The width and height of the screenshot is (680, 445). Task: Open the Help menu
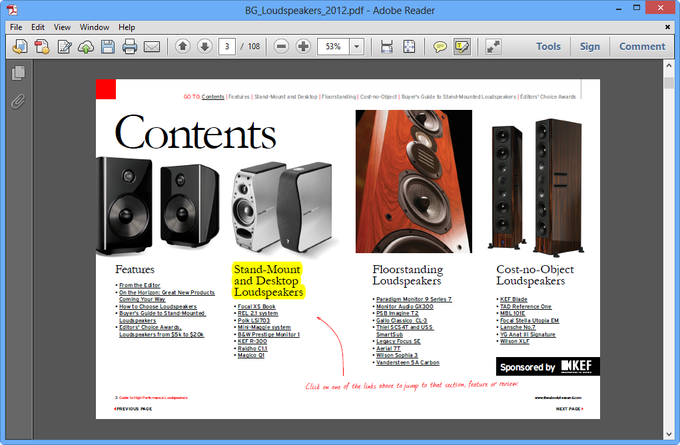pyautogui.click(x=127, y=27)
